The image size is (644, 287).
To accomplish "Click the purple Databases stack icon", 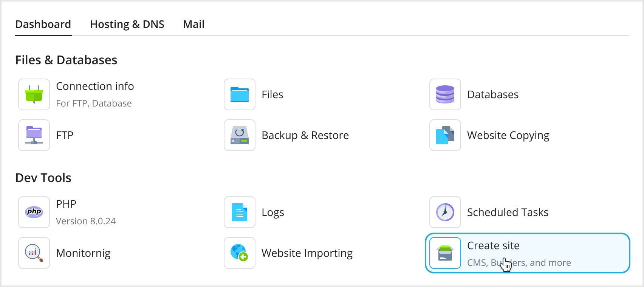I will click(445, 94).
